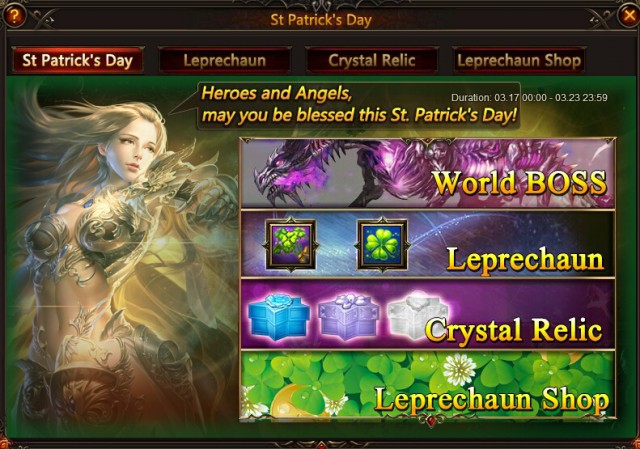The width and height of the screenshot is (640, 449).
Task: Click the event duration text
Action: (x=529, y=98)
